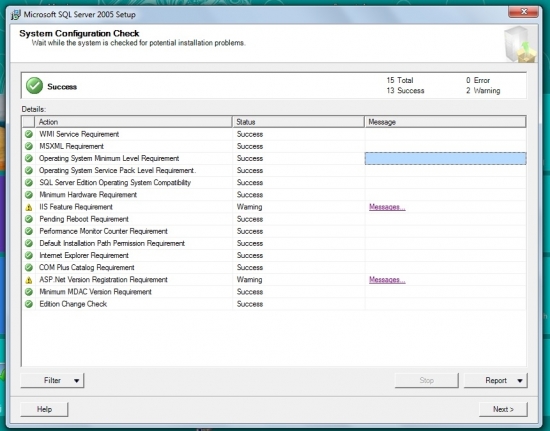This screenshot has height=431, width=550.
Task: Sort by the Status column header
Action: pos(298,122)
